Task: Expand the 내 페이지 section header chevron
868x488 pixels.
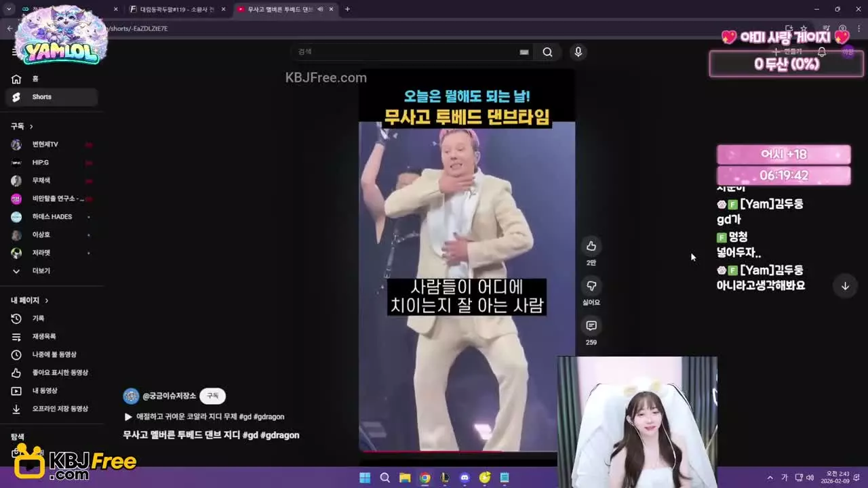Action: tap(46, 300)
